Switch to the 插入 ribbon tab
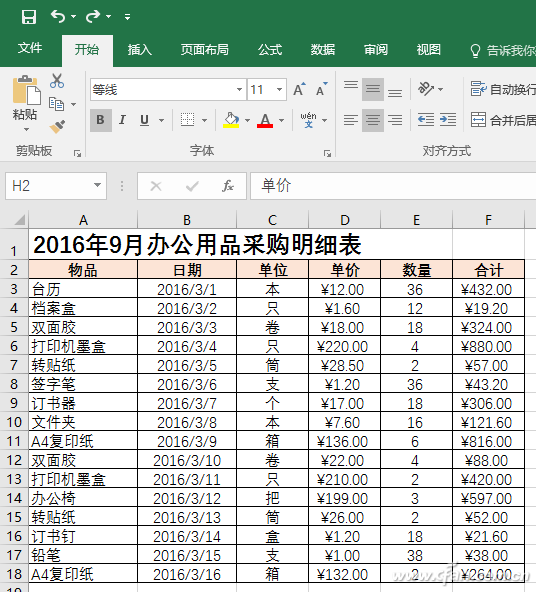The height and width of the screenshot is (592, 536). click(139, 49)
